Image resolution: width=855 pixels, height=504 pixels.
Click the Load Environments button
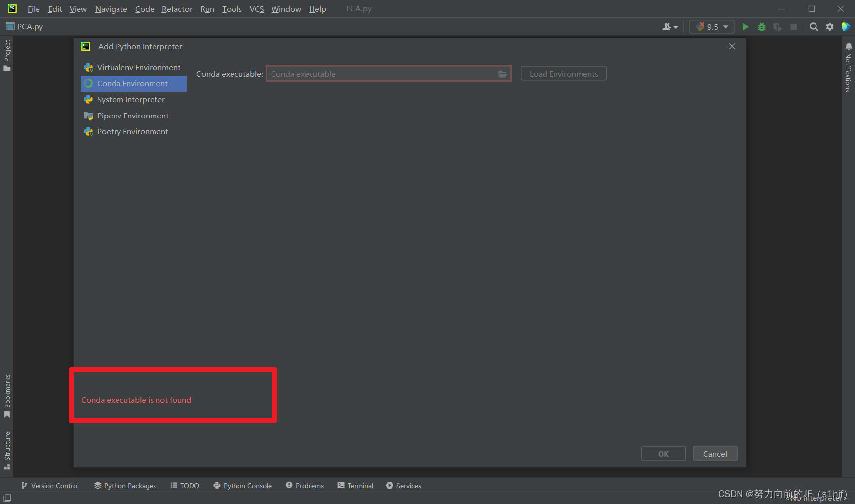[x=563, y=74]
